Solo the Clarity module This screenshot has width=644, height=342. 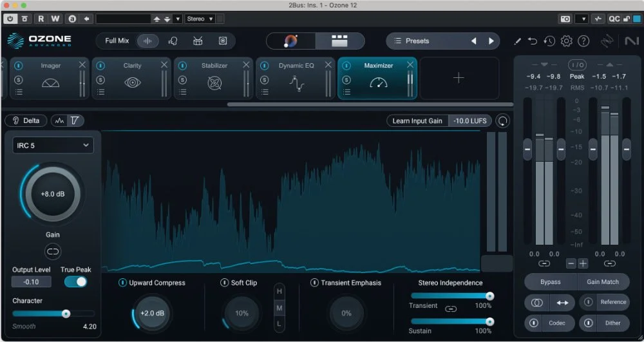pyautogui.click(x=100, y=80)
